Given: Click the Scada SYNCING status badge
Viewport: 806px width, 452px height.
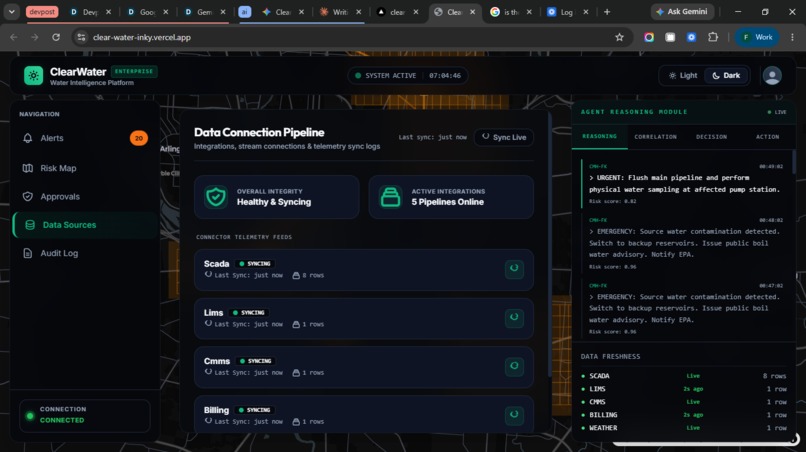Looking at the screenshot, I should click(255, 264).
